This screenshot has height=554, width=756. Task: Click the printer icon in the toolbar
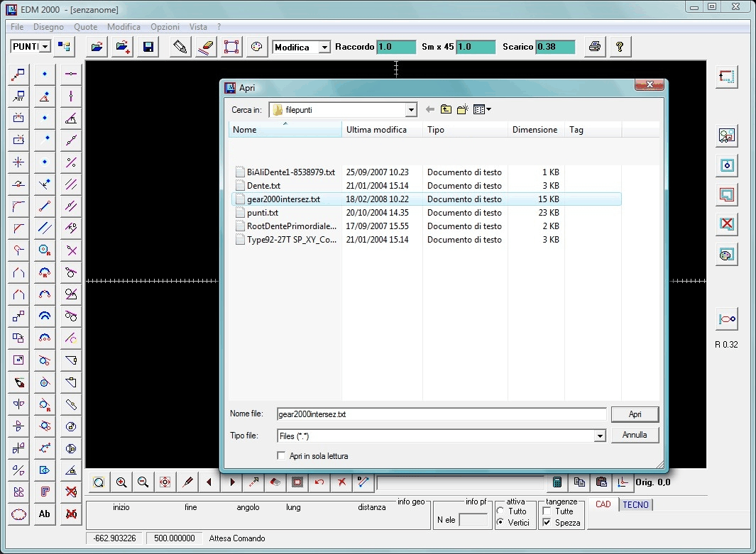tap(595, 48)
